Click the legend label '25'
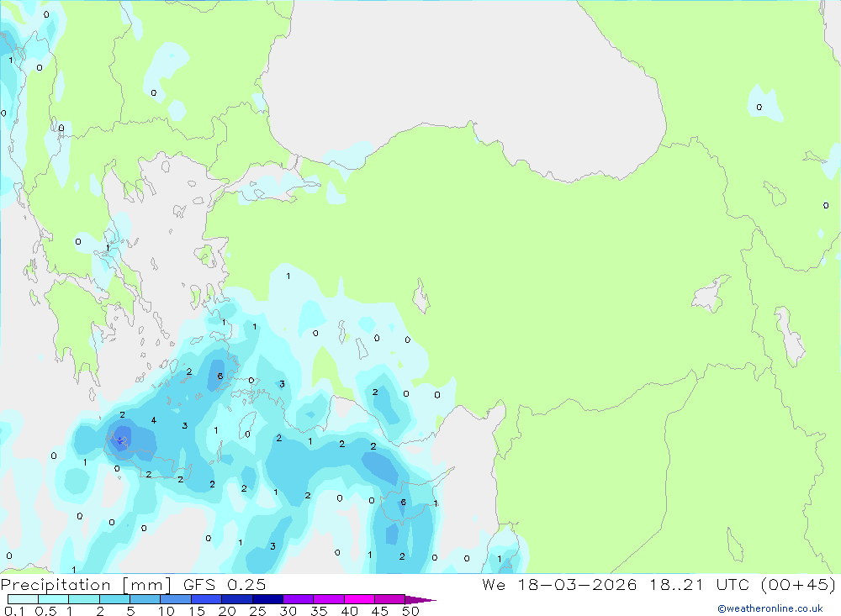This screenshot has height=616, width=841. pyautogui.click(x=257, y=611)
